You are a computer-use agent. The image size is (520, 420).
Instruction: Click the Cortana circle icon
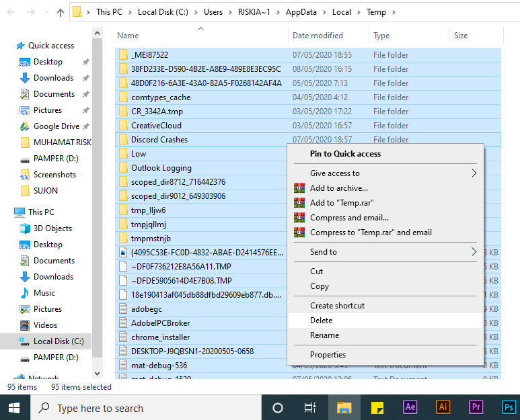(x=277, y=407)
